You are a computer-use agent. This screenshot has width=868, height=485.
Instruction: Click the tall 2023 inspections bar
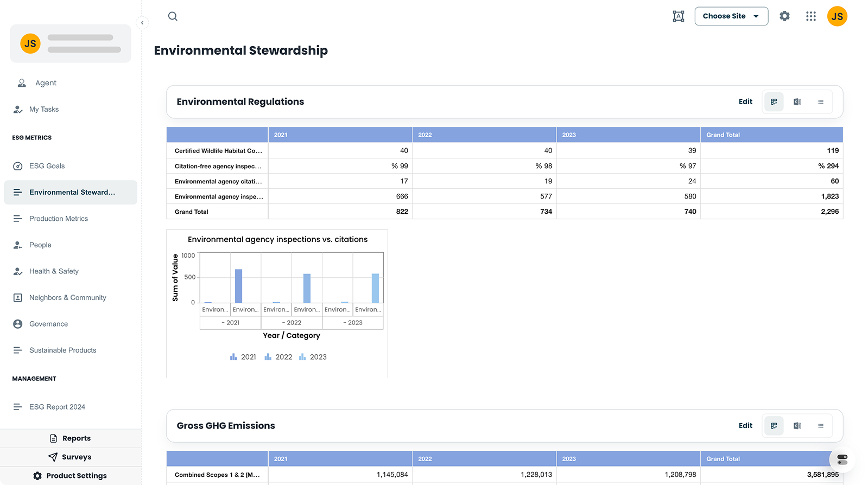(375, 288)
